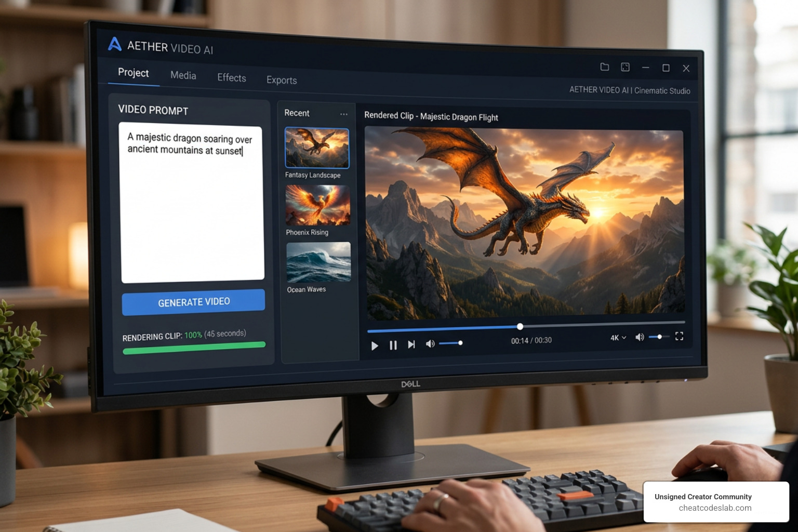The width and height of the screenshot is (798, 532).
Task: Open the Exports tab
Action: 281,81
